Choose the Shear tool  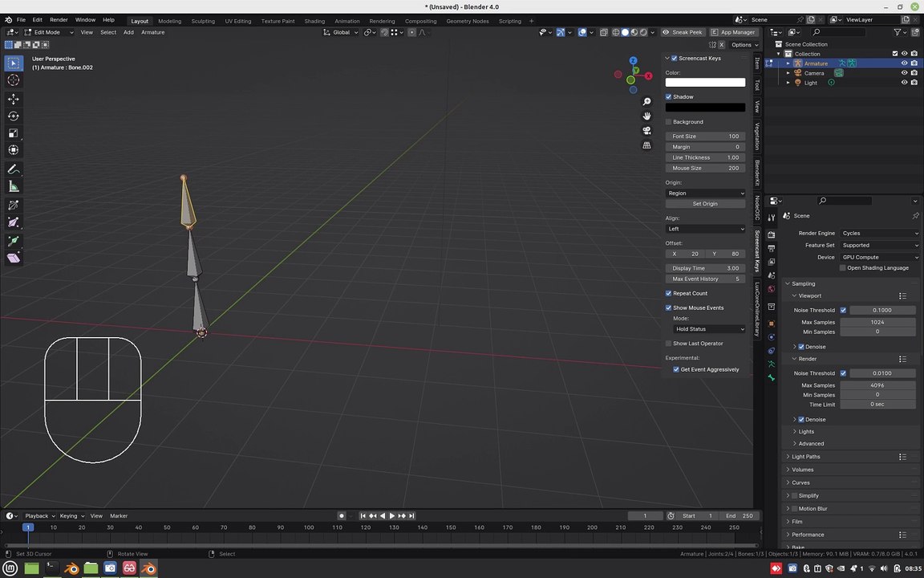coord(14,258)
